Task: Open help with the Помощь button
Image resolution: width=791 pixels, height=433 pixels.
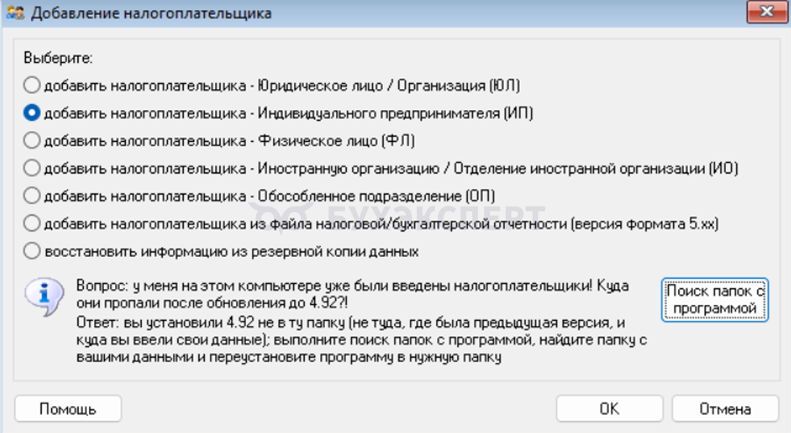Action: pos(68,409)
